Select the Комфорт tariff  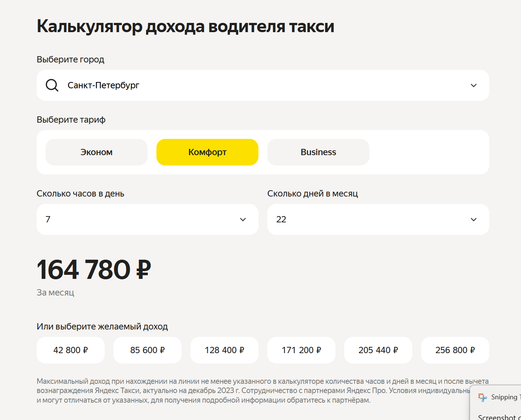[x=207, y=152]
